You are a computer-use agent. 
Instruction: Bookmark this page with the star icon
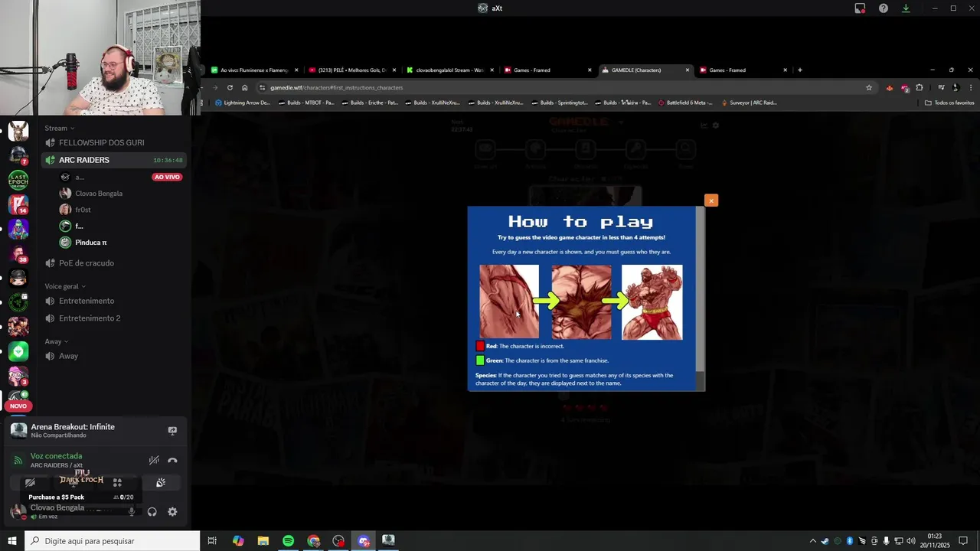pyautogui.click(x=869, y=87)
